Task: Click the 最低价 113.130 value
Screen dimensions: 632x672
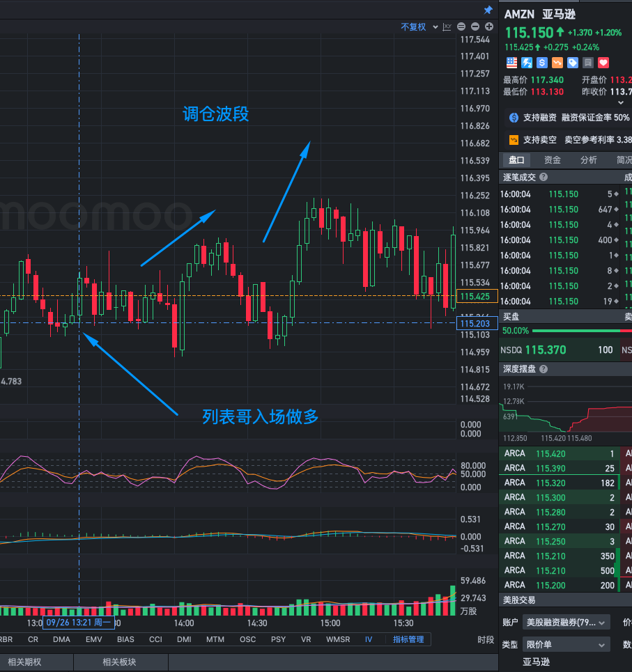Action: [548, 92]
